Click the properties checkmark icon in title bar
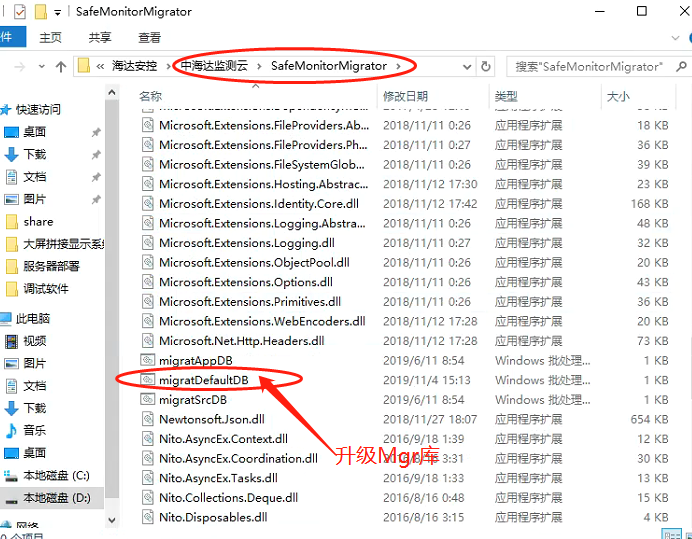692x539 pixels. pyautogui.click(x=19, y=12)
